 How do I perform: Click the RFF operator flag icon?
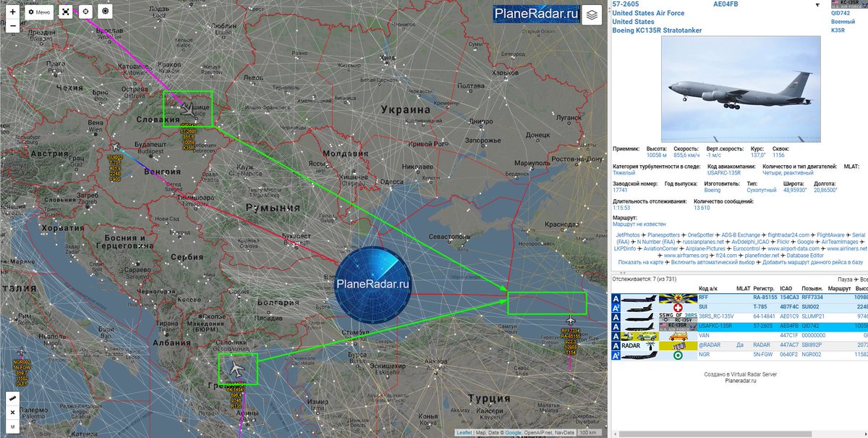tap(678, 298)
